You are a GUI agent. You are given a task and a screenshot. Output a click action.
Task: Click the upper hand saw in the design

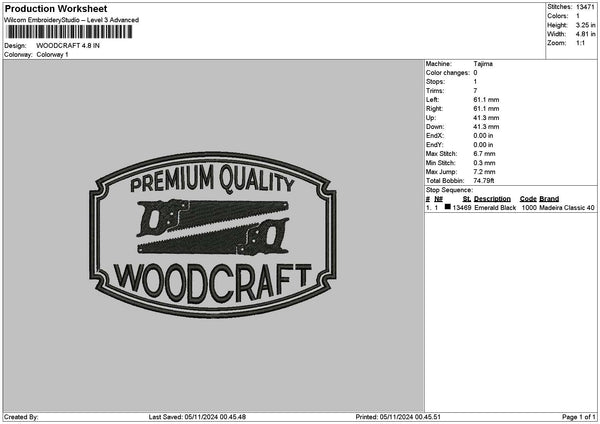[x=212, y=217]
